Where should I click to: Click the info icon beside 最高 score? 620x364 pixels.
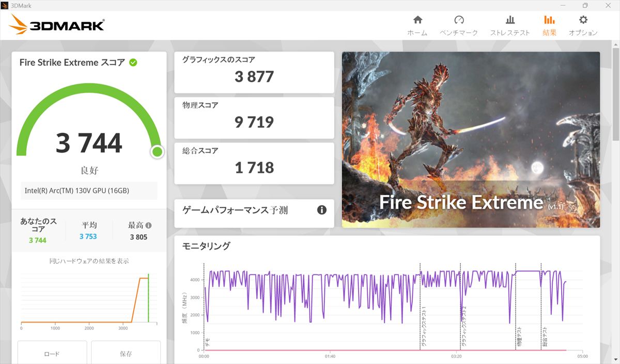click(149, 226)
